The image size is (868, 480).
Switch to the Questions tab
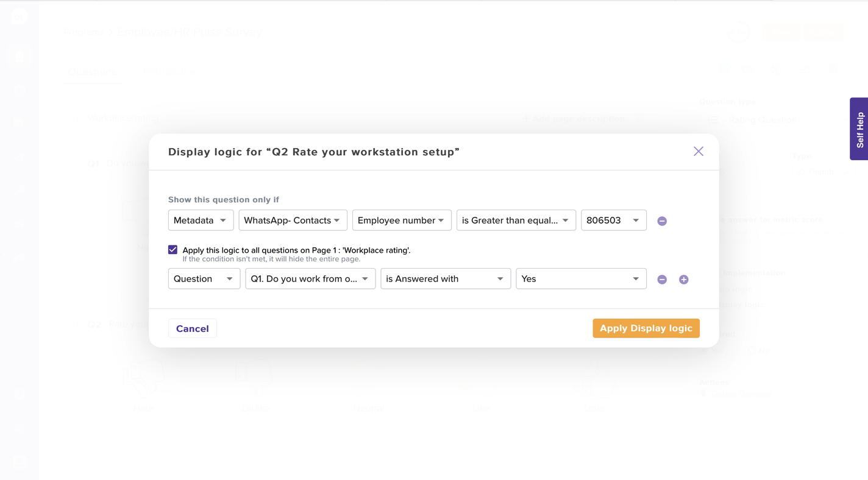click(92, 72)
